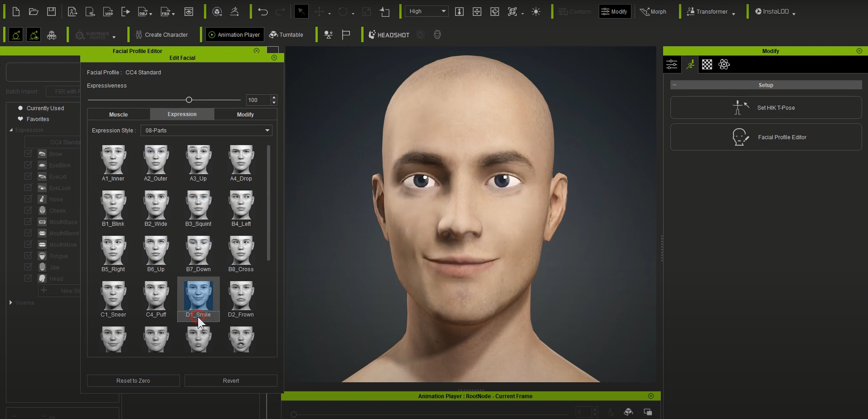Toggle the Tongue category checkbox
The width and height of the screenshot is (868, 419).
coord(28,256)
